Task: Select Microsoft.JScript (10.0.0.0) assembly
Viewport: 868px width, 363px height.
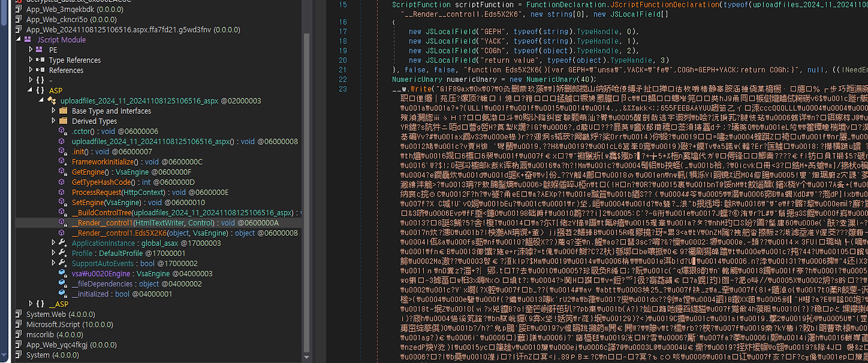Action: (x=71, y=324)
